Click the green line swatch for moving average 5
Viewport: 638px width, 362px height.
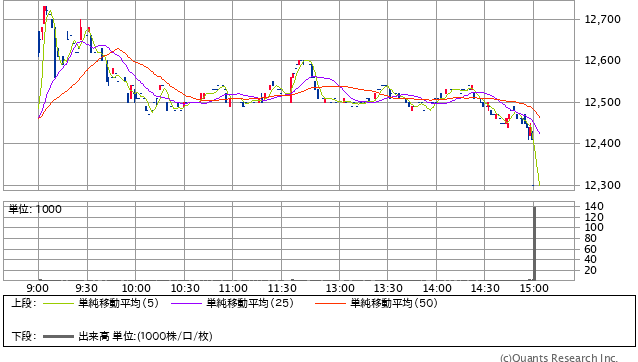58,303
